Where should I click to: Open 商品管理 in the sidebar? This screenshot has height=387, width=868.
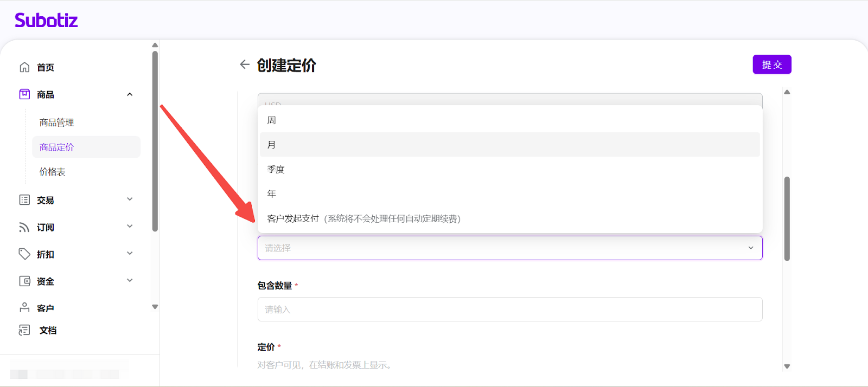point(57,122)
